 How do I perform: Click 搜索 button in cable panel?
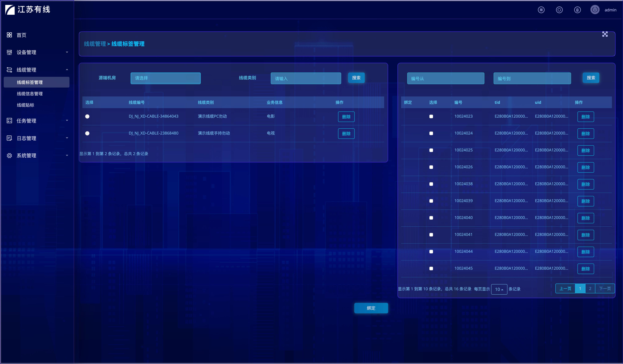click(356, 78)
